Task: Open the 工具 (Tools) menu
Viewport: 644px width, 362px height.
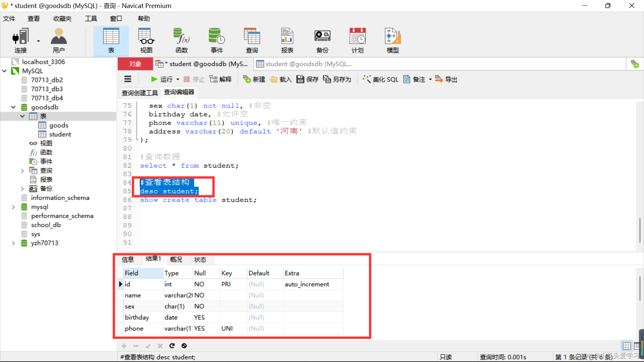Action: click(x=91, y=18)
